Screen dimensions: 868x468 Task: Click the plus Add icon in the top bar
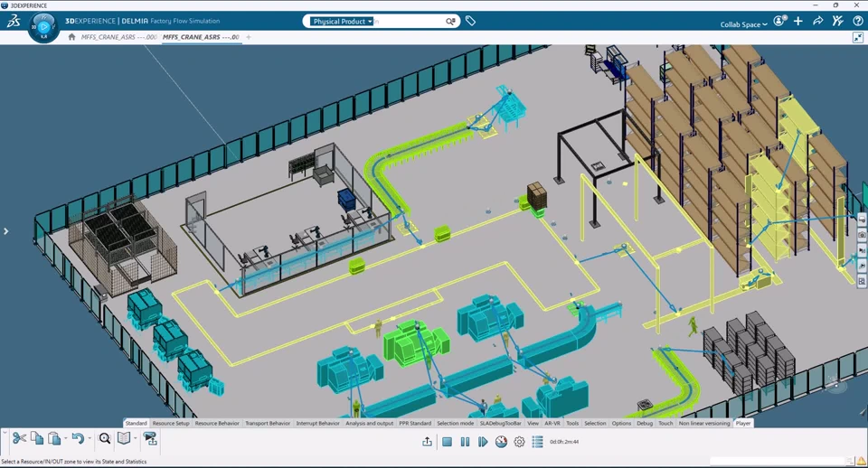[x=798, y=21]
